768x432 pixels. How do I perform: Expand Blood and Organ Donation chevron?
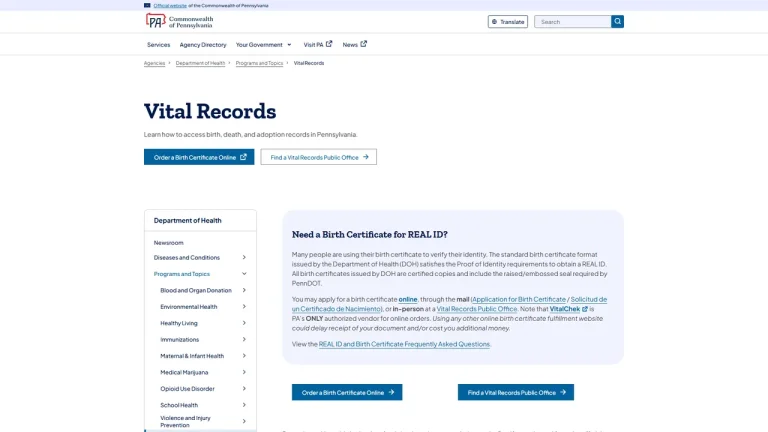tap(244, 290)
